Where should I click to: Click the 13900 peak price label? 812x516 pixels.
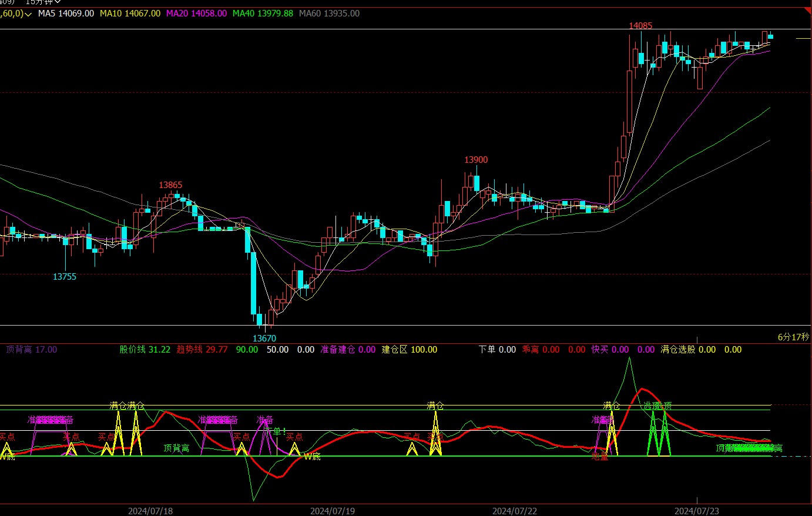point(476,160)
